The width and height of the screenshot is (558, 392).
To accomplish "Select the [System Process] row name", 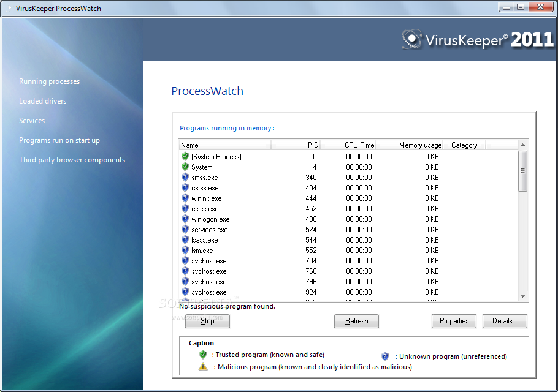I will pos(216,156).
